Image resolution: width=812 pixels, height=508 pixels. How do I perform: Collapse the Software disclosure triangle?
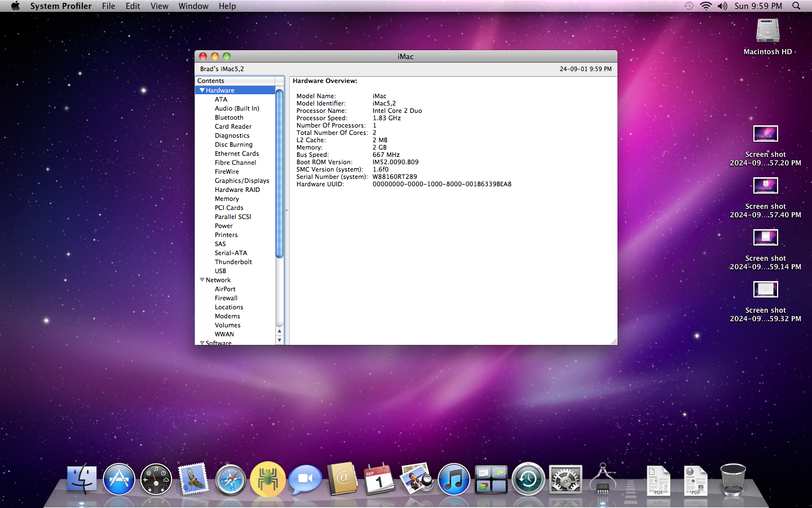[x=202, y=343]
